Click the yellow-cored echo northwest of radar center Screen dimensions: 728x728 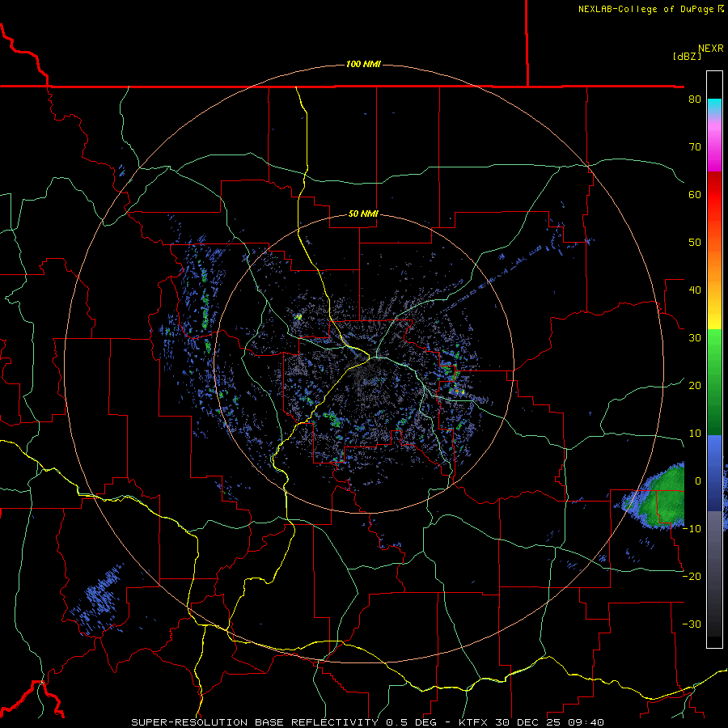tap(298, 316)
